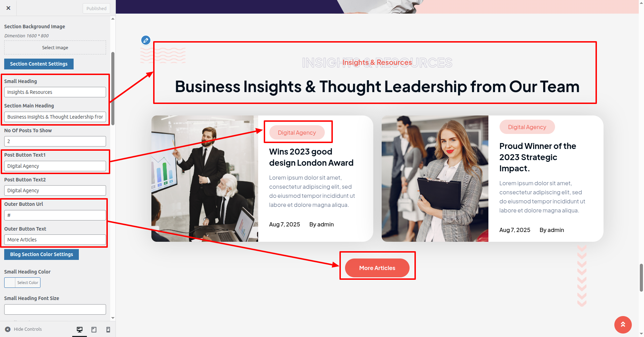Open the Section Content Settings tab
The image size is (644, 337).
click(x=39, y=64)
